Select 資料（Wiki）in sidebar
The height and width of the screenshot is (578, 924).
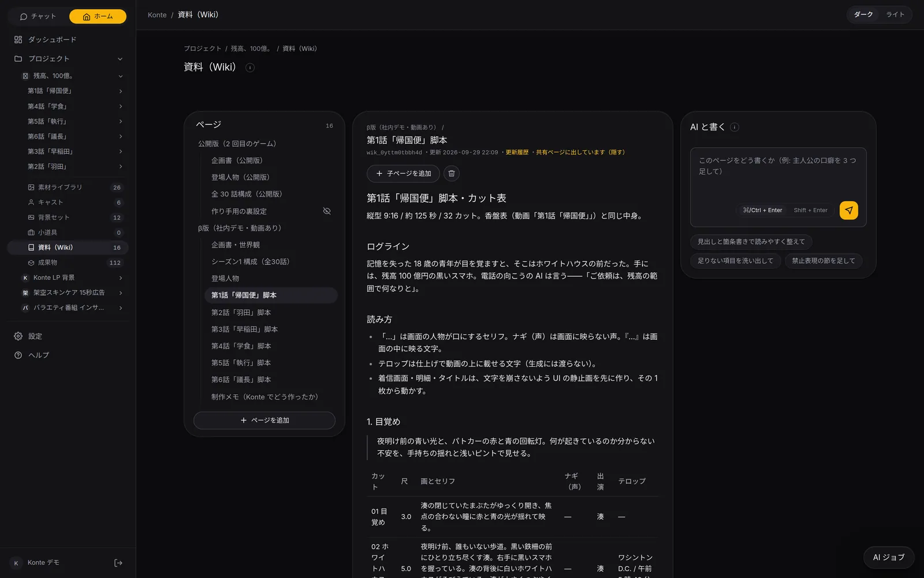(68, 247)
